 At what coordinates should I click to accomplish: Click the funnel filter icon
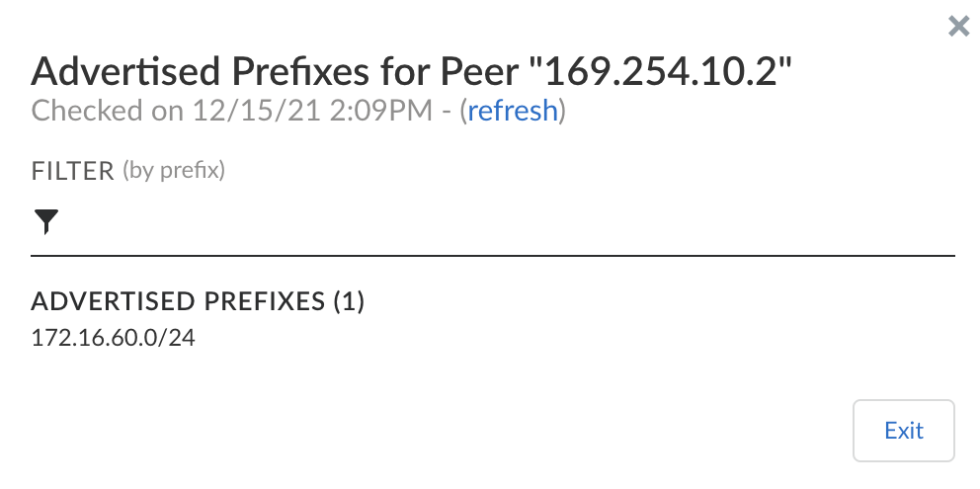[46, 223]
